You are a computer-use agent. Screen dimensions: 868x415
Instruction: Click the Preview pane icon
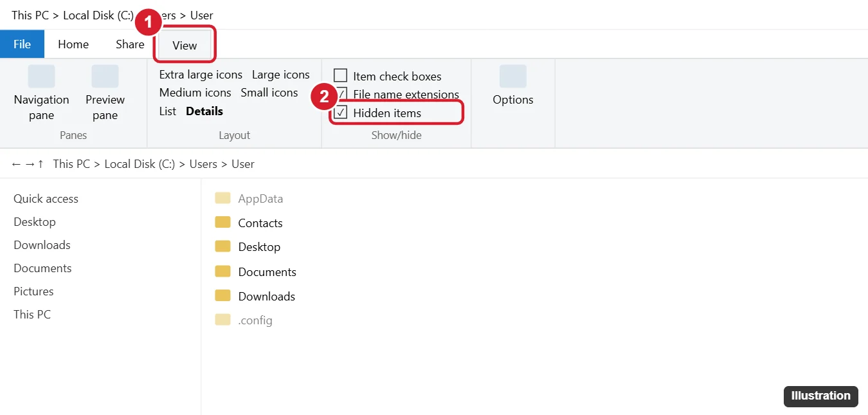(x=105, y=76)
